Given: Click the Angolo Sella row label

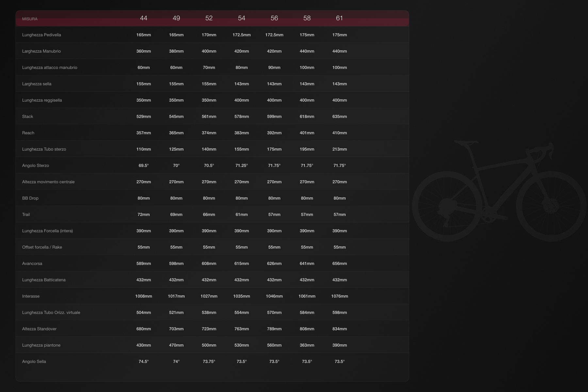Looking at the screenshot, I should 34,361.
